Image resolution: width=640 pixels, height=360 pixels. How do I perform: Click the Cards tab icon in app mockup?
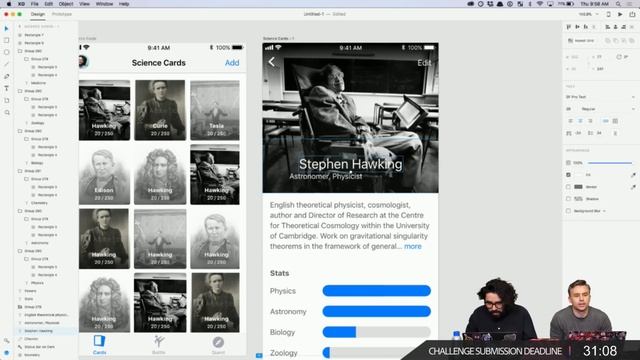99,341
